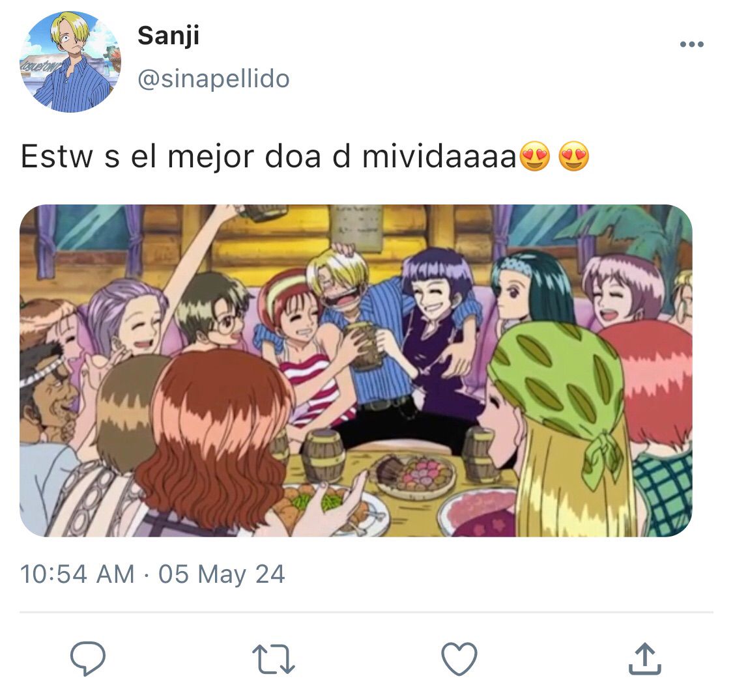
Task: Start a reply to @sinapellido's tweet
Action: [x=88, y=658]
